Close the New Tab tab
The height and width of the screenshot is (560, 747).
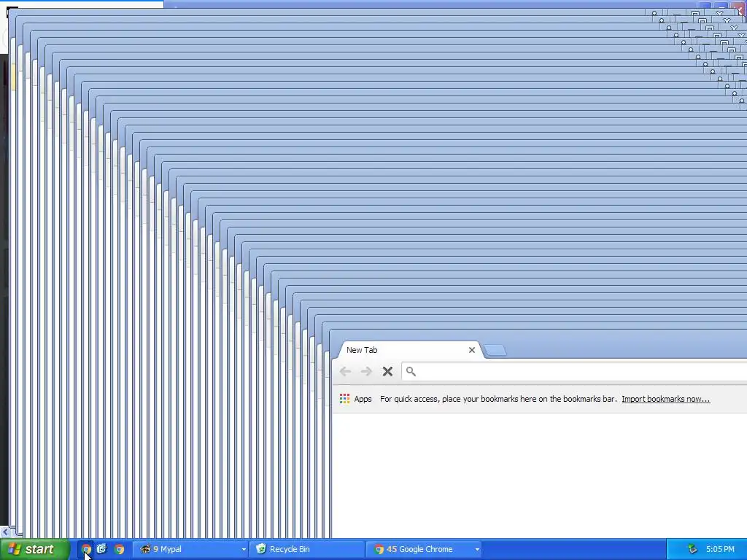coord(472,350)
